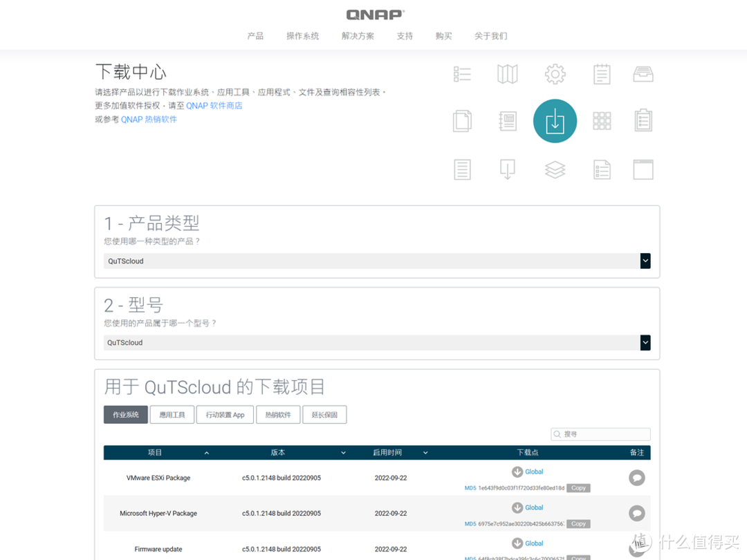Viewport: 747px width, 560px height.
Task: Open 操作系统 in top navigation
Action: click(302, 36)
